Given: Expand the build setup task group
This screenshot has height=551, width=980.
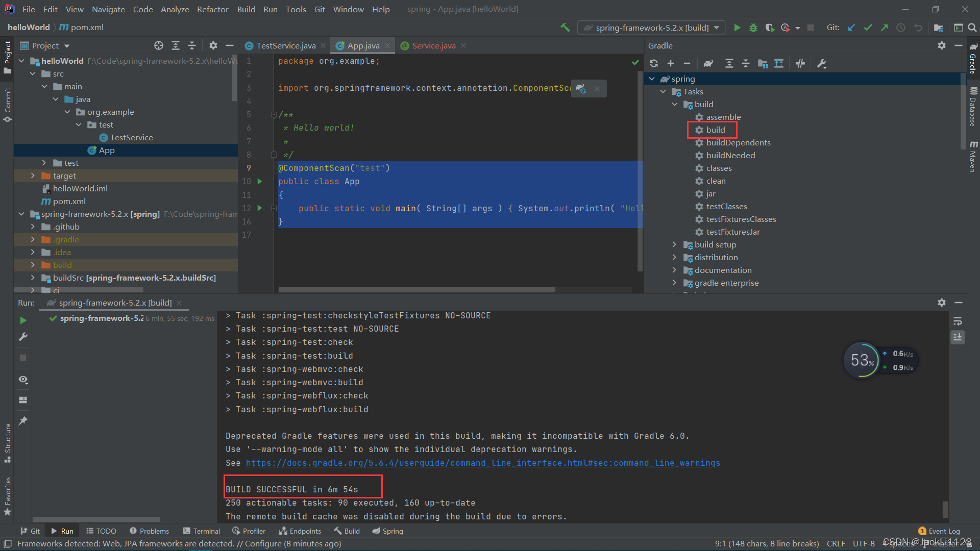Looking at the screenshot, I should [674, 244].
